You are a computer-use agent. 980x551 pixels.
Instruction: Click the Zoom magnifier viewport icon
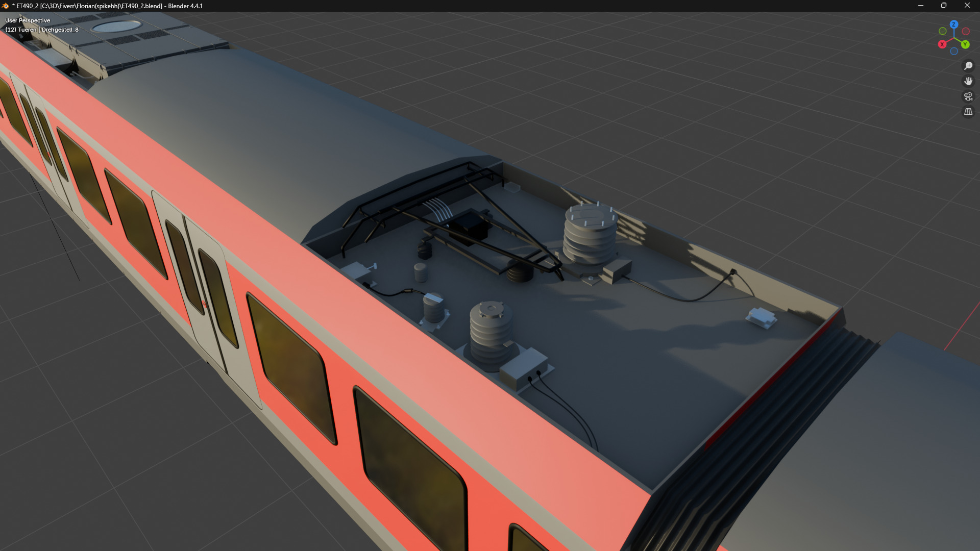coord(968,66)
